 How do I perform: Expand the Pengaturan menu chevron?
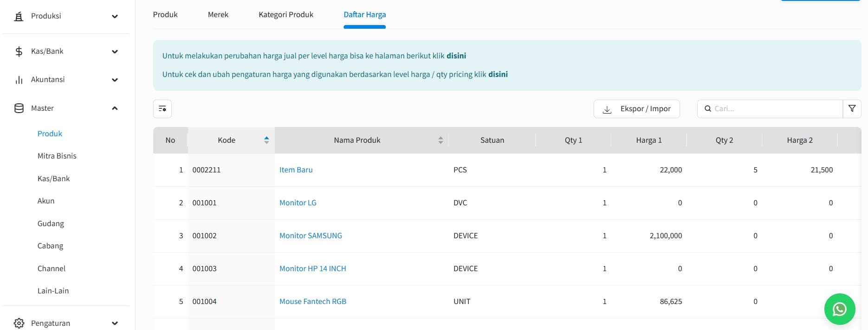tap(115, 323)
